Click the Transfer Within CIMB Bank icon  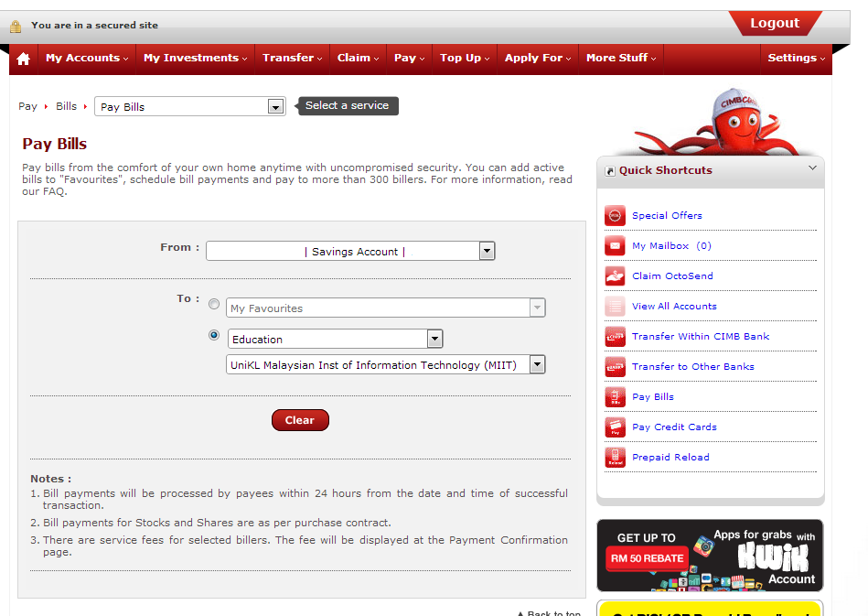[x=615, y=336]
